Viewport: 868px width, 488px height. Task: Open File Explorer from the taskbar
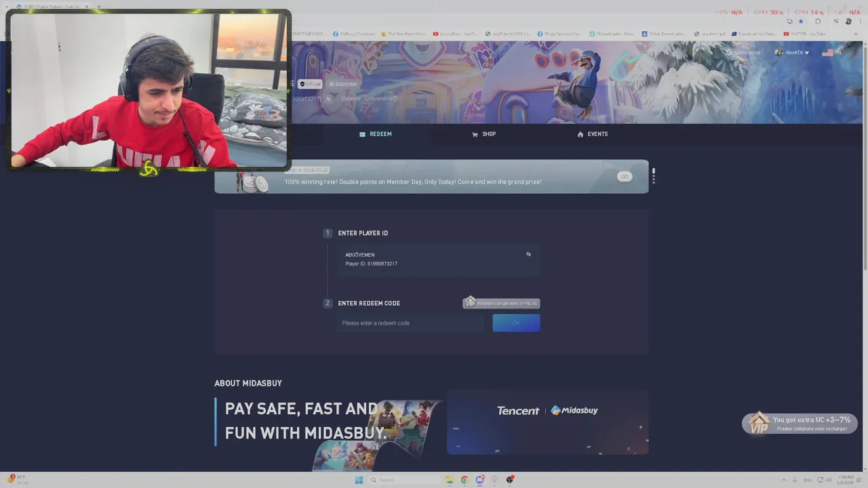coord(449,480)
